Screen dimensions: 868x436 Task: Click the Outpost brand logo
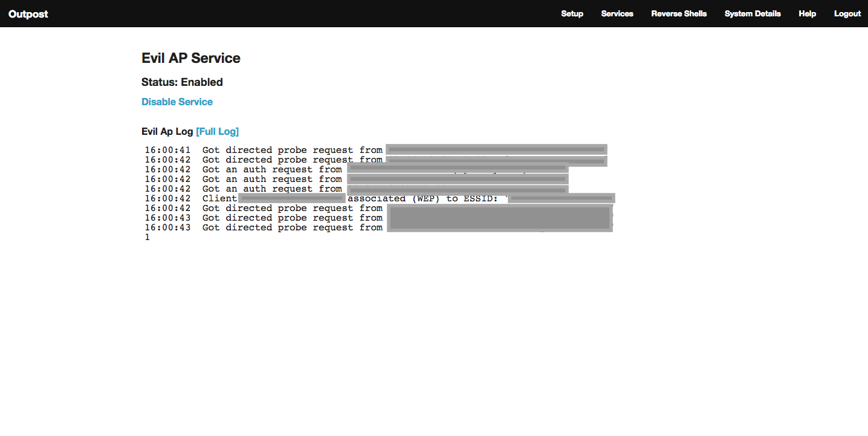pyautogui.click(x=28, y=13)
